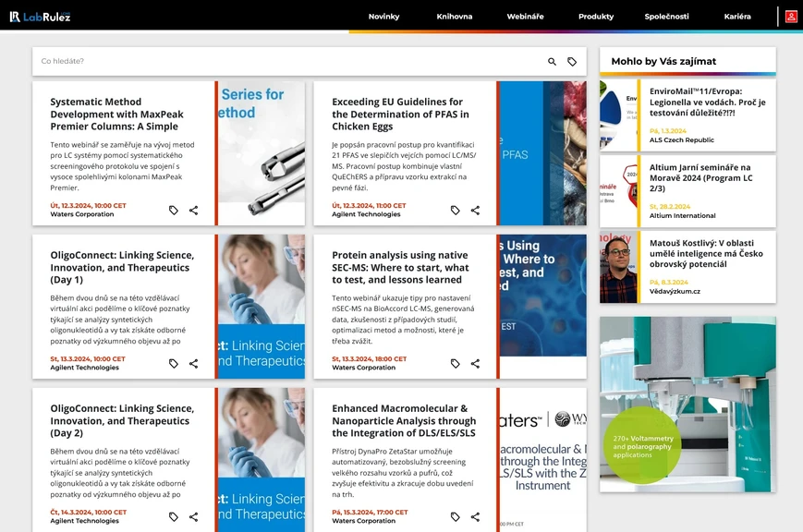Open 'OligoConnect ... (Day 1)' title
The image size is (803, 532).
122,267
